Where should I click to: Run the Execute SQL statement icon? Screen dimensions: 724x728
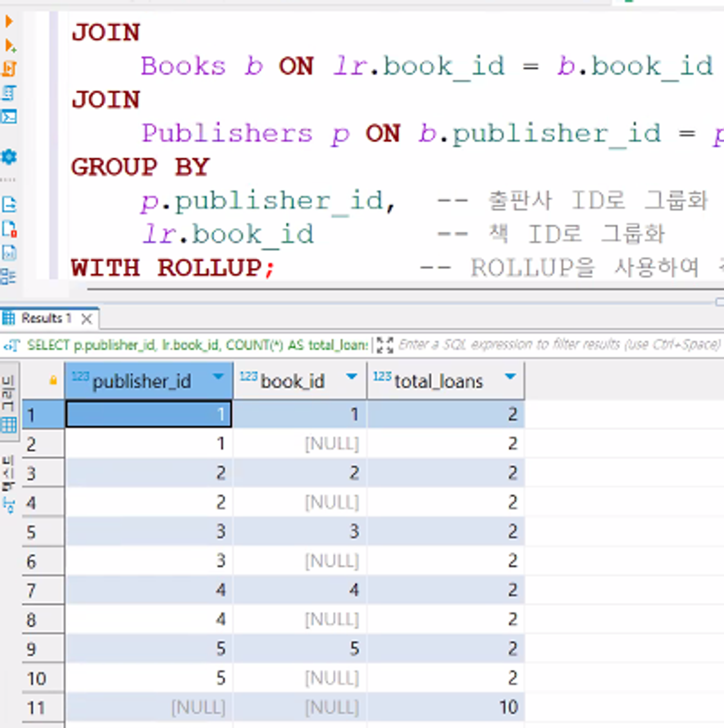(x=9, y=21)
